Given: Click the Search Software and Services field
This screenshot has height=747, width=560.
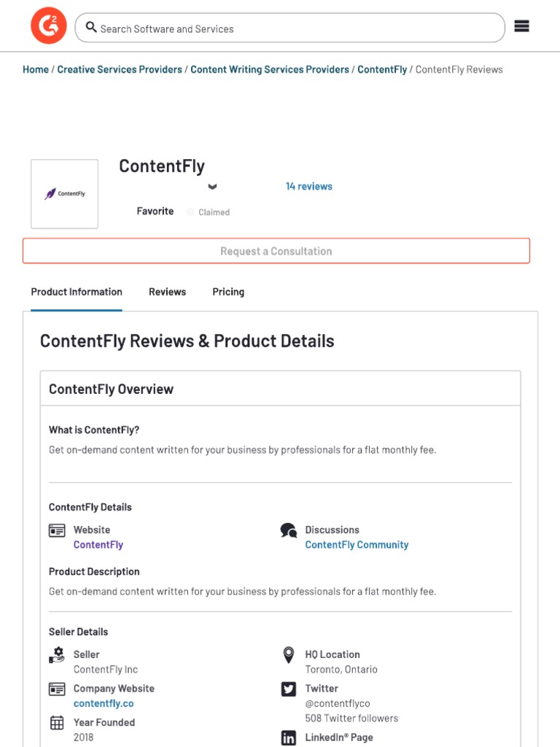Looking at the screenshot, I should (x=292, y=28).
